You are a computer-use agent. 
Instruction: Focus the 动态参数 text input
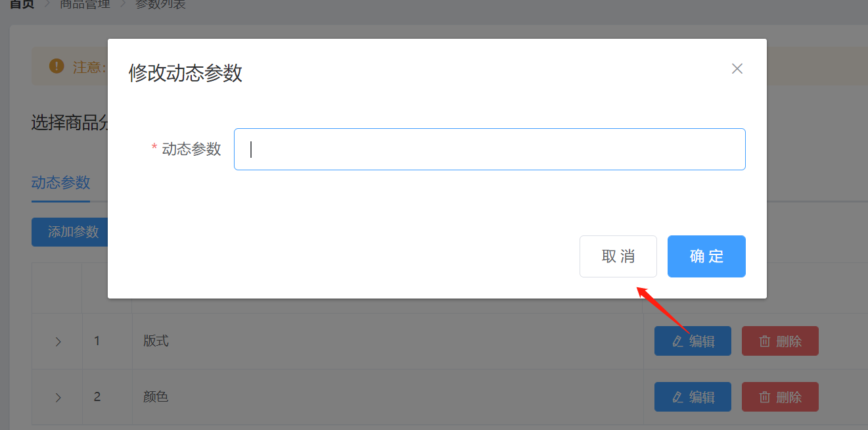pyautogui.click(x=490, y=149)
